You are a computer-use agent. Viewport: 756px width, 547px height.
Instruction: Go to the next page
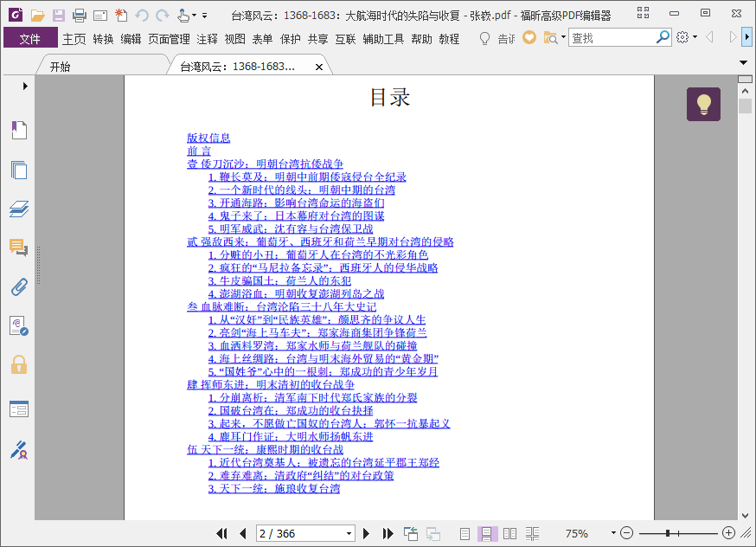tap(366, 533)
